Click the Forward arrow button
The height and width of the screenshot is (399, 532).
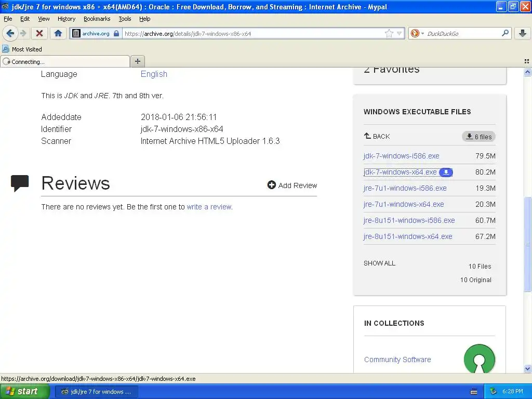point(23,33)
